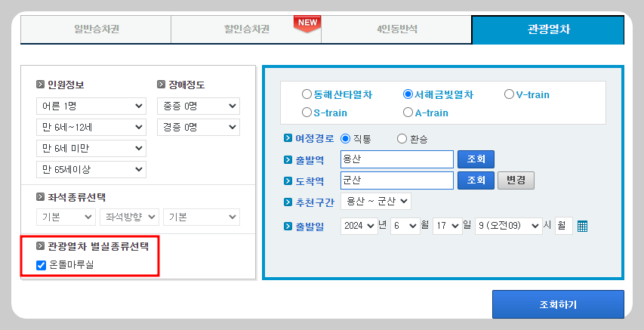
Task: Select the A-train radio button
Action: pyautogui.click(x=408, y=113)
